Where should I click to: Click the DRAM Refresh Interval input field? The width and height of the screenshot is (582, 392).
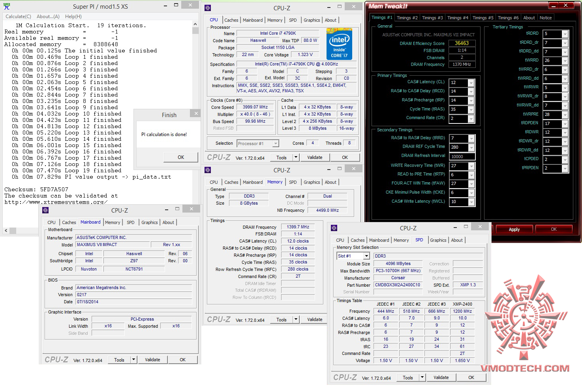[x=462, y=157]
